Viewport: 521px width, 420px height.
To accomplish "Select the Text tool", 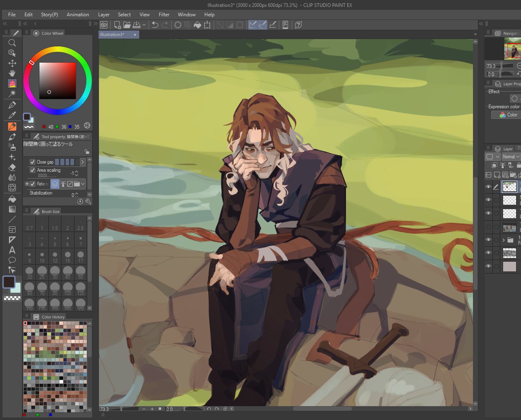I will (x=12, y=250).
